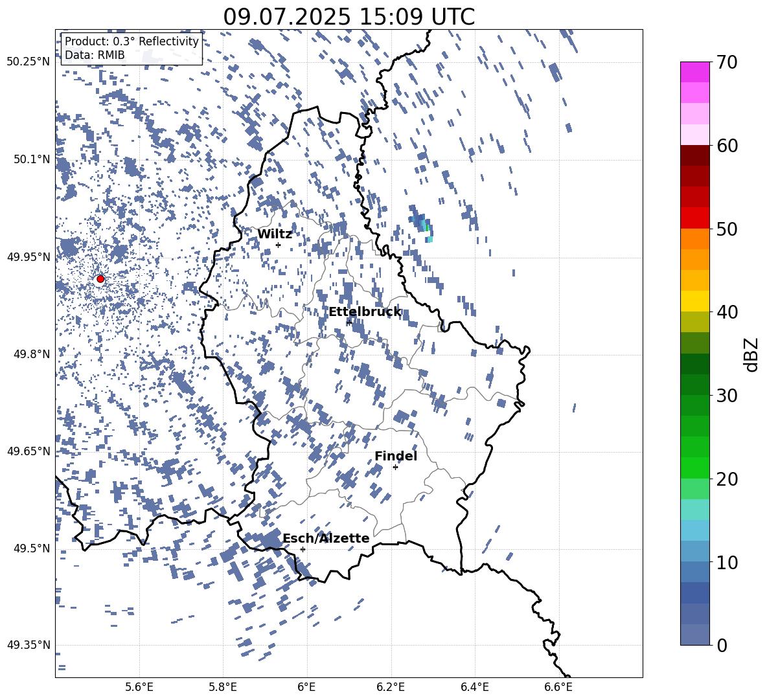Click the Wiltz city label

coord(275,234)
